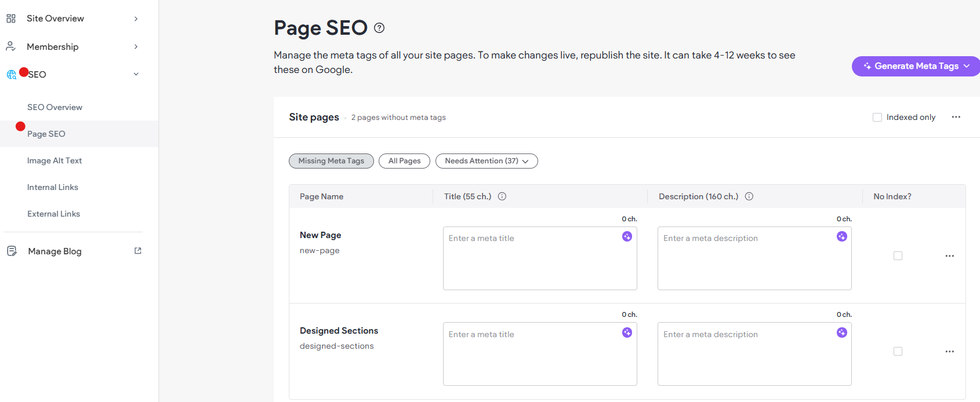Image resolution: width=980 pixels, height=402 pixels.
Task: Check No Index for New Page
Action: point(898,256)
